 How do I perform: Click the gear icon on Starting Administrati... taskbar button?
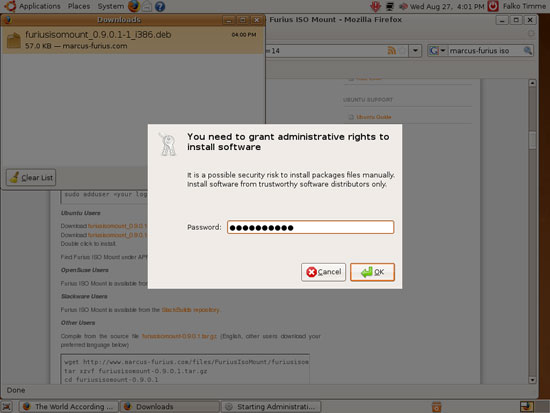tap(229, 407)
